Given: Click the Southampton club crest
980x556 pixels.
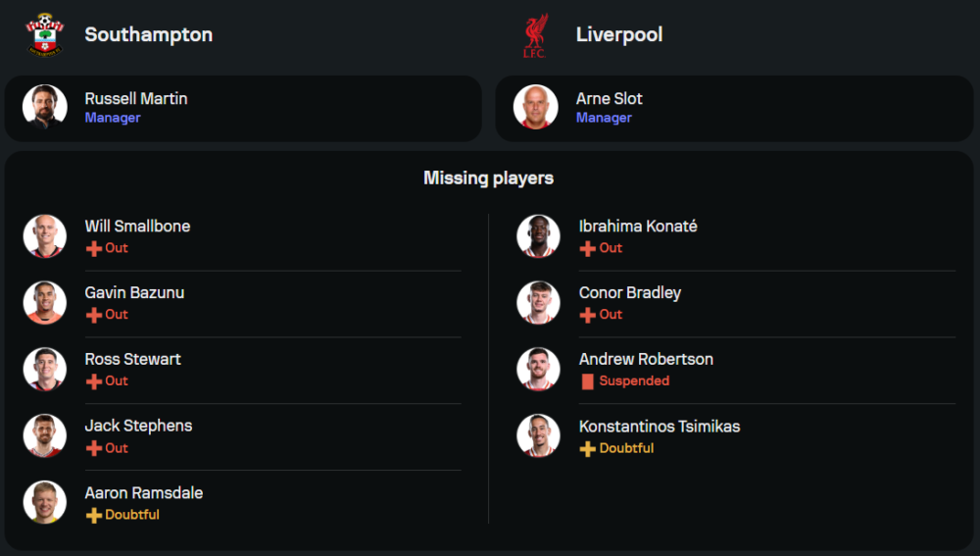Looking at the screenshot, I should coord(44,35).
